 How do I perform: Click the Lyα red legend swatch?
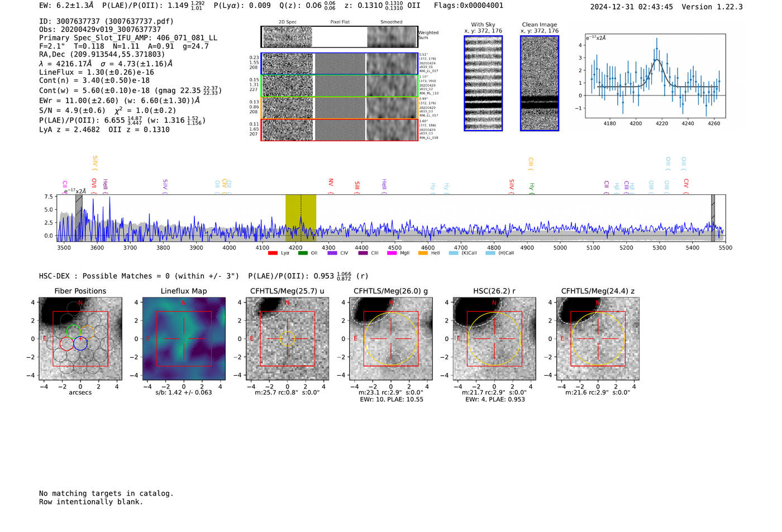tap(273, 253)
